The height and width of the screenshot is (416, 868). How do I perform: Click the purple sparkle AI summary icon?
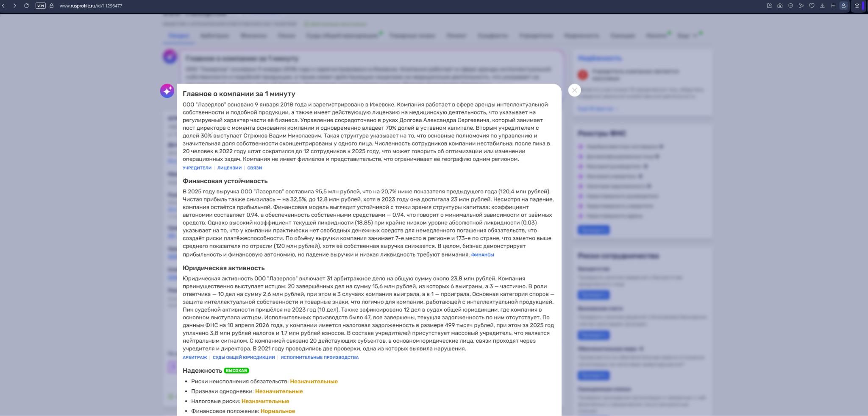pyautogui.click(x=167, y=91)
